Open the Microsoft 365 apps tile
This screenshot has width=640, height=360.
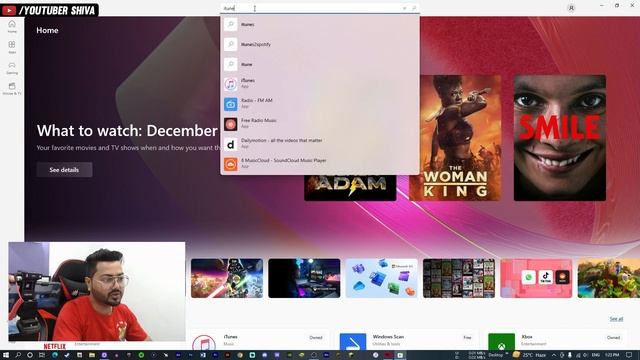click(382, 278)
